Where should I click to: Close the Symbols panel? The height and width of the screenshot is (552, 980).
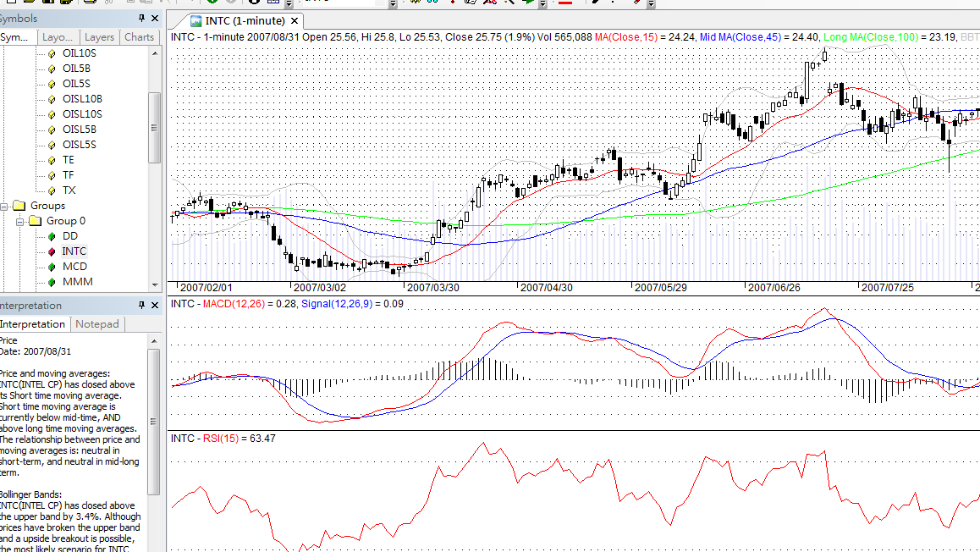[155, 18]
